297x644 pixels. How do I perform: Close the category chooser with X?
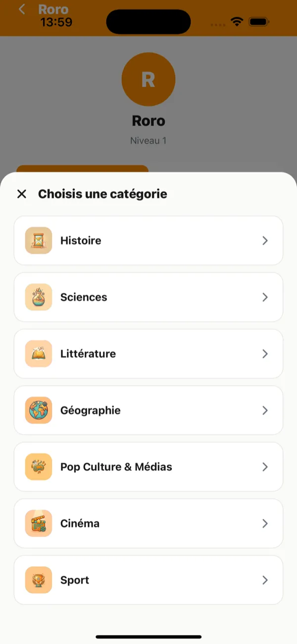click(22, 194)
